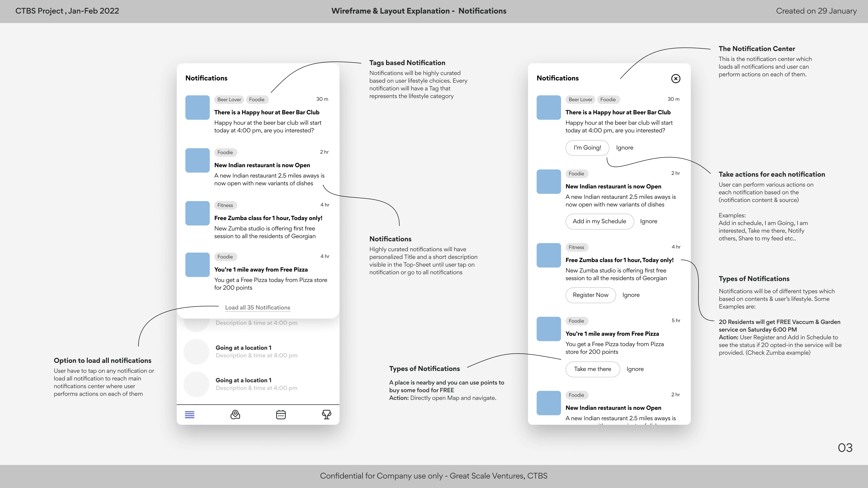Select last Going at a location 1 item

click(x=243, y=380)
